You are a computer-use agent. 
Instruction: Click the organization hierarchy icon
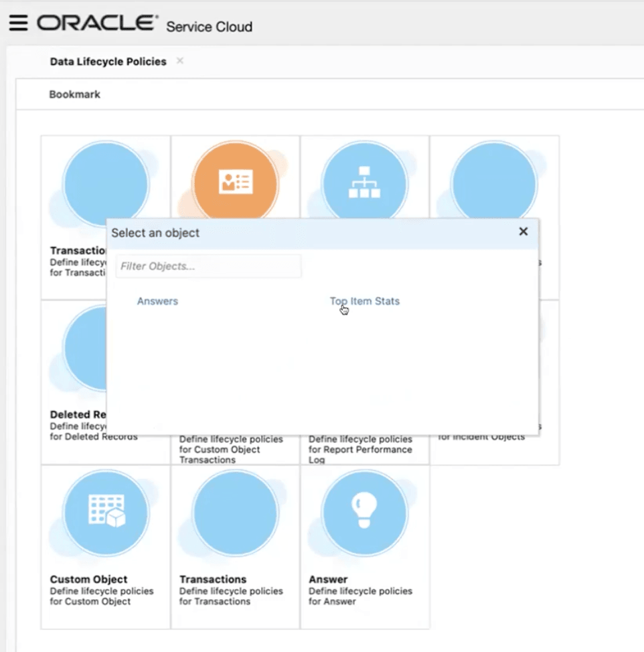click(x=365, y=181)
